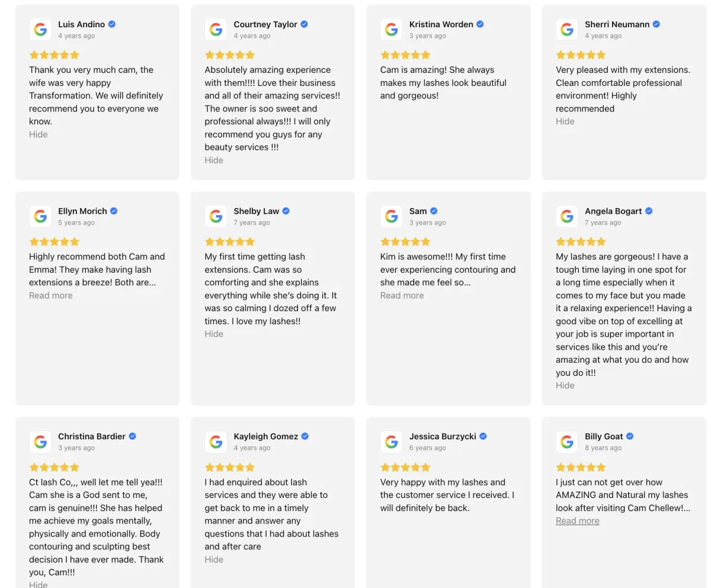
Task: Expand Sam's review with Read more
Action: click(402, 295)
